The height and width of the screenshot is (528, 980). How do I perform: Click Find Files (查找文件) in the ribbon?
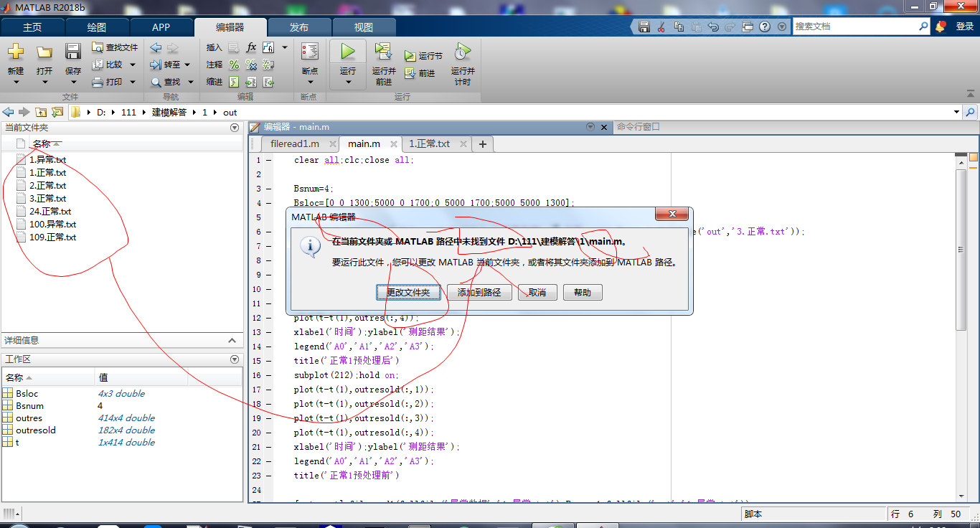click(115, 47)
